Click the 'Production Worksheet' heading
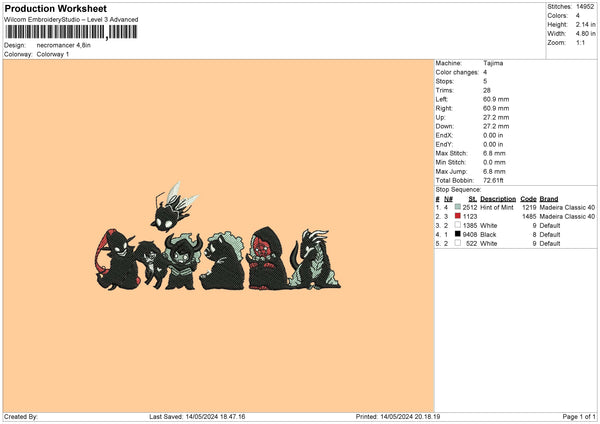This screenshot has height=424, width=600. pyautogui.click(x=55, y=8)
